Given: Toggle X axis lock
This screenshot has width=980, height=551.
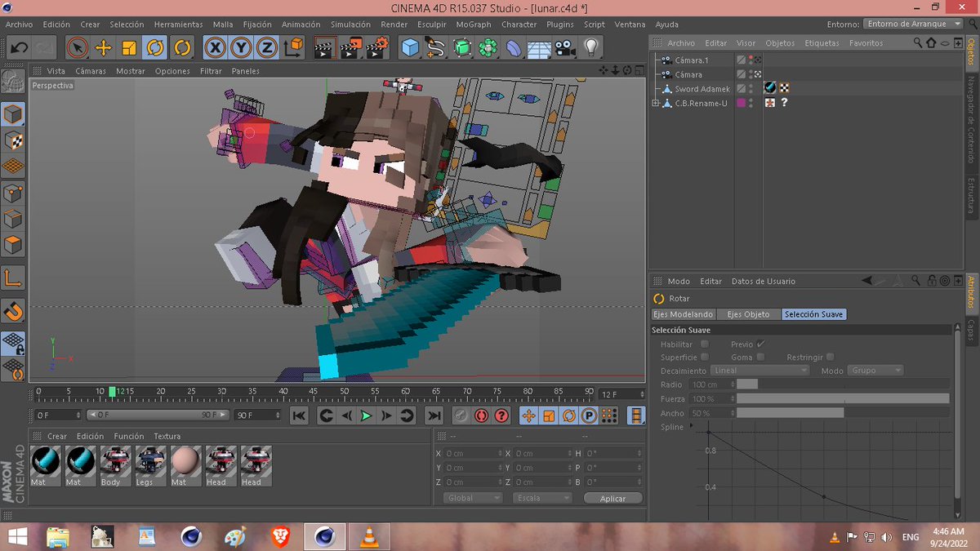Looking at the screenshot, I should (x=215, y=47).
